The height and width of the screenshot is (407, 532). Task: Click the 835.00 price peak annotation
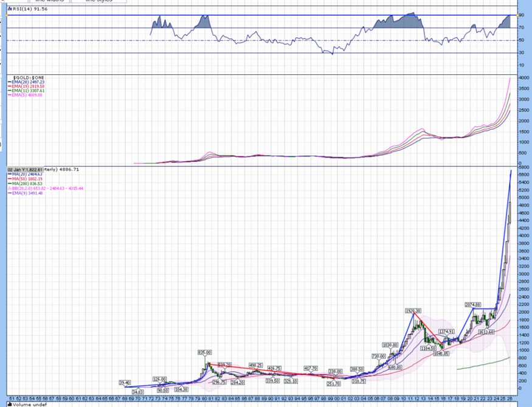click(x=204, y=352)
